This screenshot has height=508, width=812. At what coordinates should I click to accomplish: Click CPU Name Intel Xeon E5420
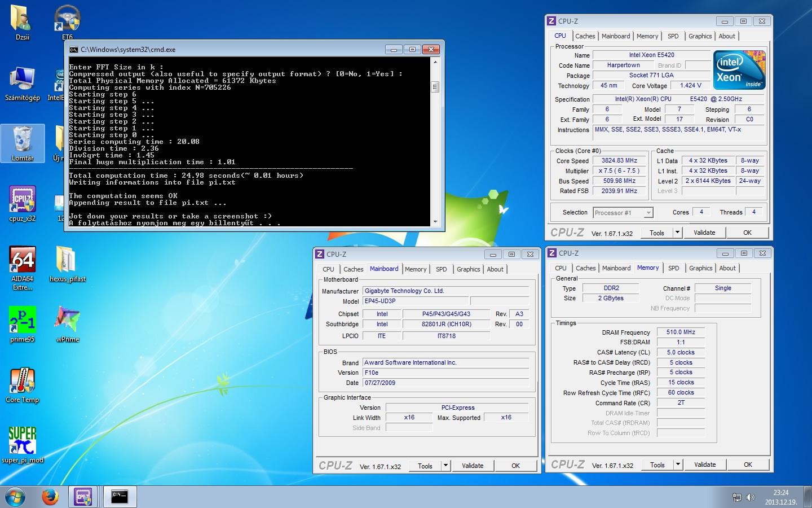click(x=651, y=55)
